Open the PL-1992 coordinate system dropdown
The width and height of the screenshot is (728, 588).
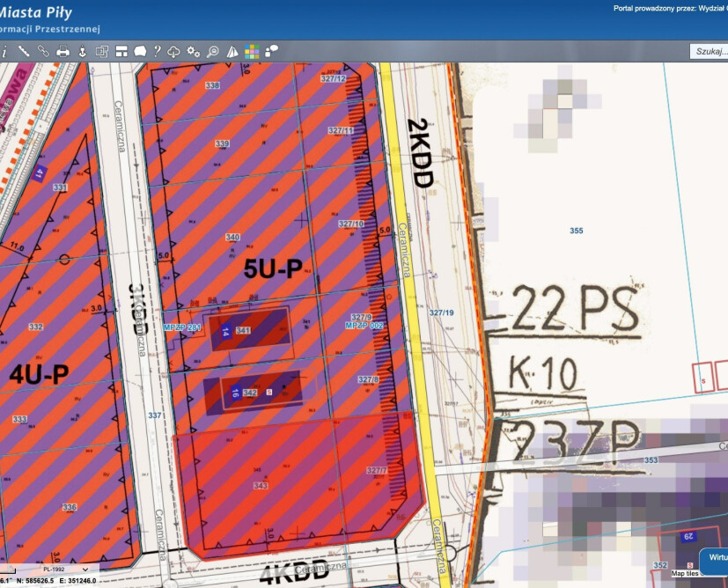[67, 570]
